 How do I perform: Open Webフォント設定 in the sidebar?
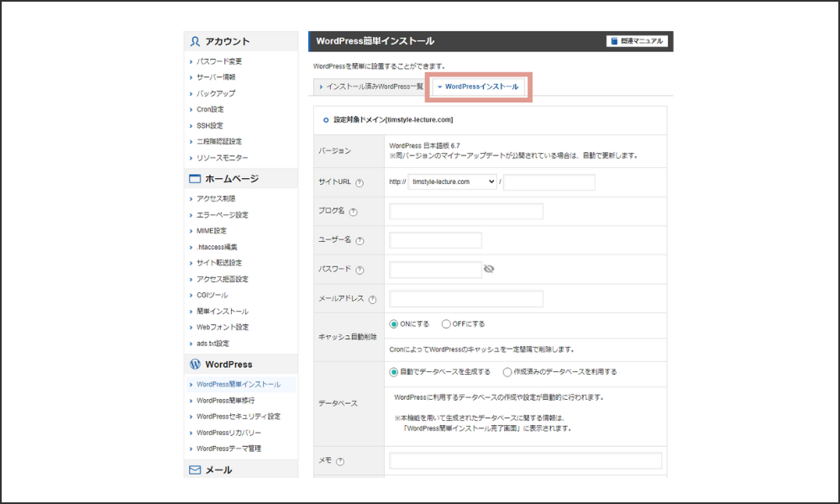tap(223, 328)
